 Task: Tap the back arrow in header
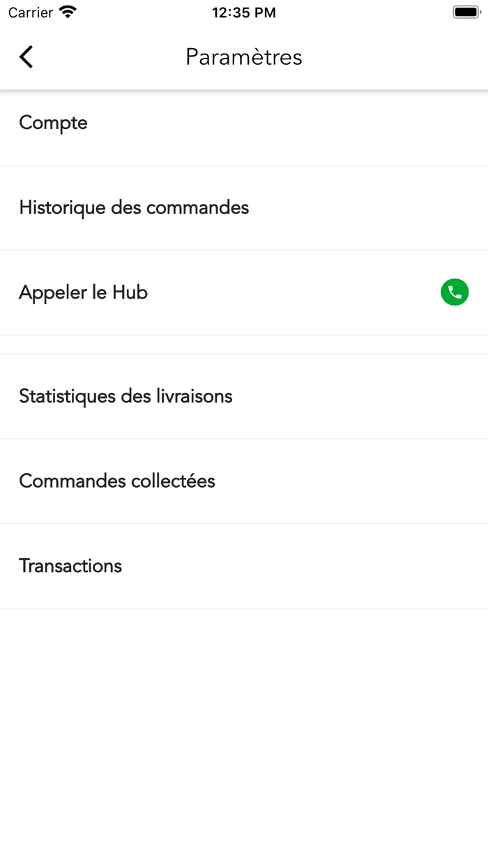(26, 57)
